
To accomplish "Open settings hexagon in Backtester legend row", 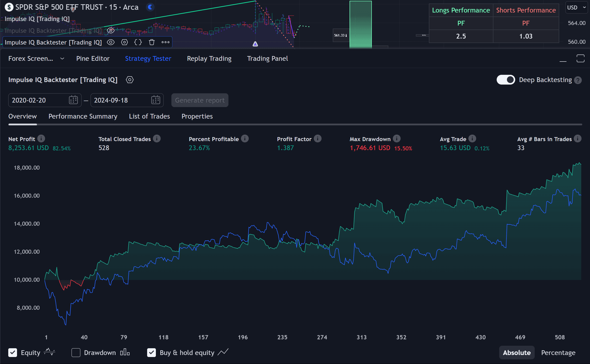I will [124, 42].
